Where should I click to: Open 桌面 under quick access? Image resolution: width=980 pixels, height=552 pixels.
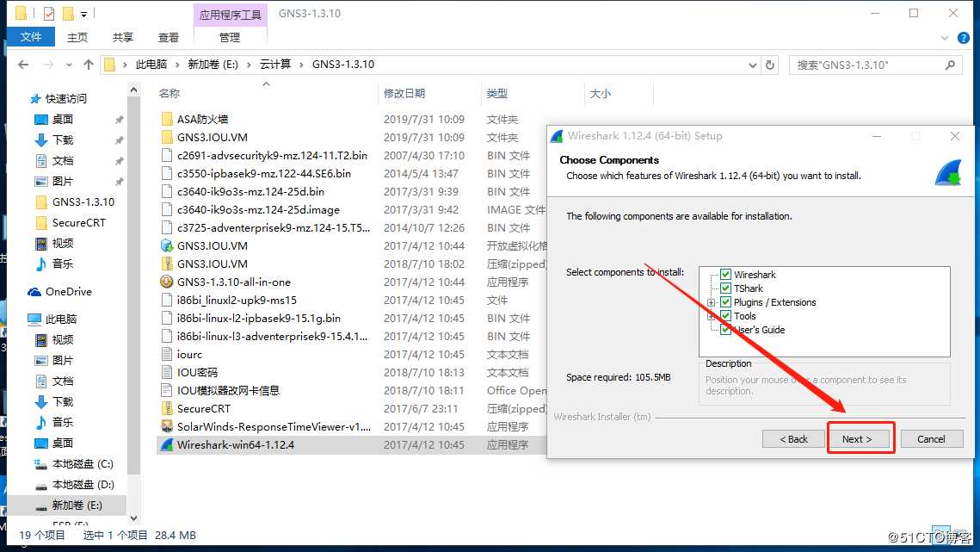pyautogui.click(x=63, y=119)
